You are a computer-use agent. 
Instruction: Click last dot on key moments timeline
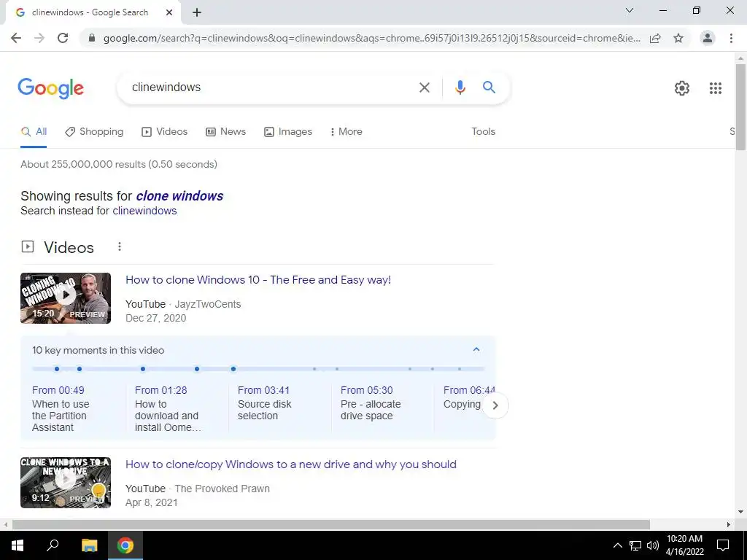[460, 369]
